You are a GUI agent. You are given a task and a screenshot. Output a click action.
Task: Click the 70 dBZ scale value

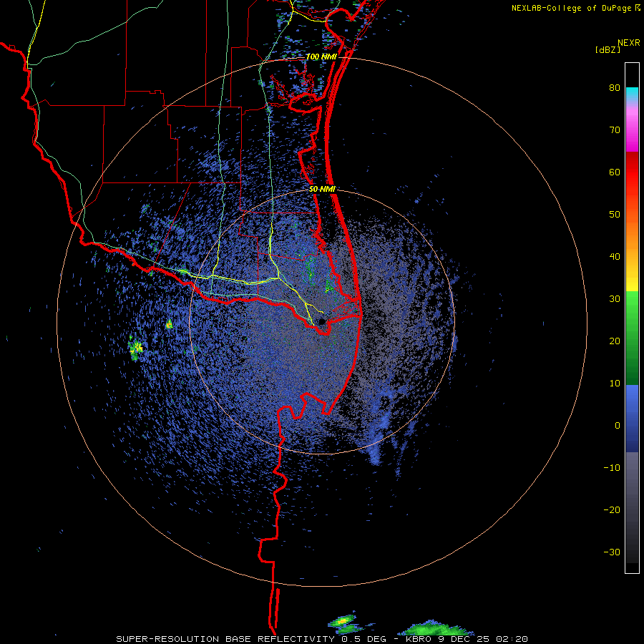(615, 130)
